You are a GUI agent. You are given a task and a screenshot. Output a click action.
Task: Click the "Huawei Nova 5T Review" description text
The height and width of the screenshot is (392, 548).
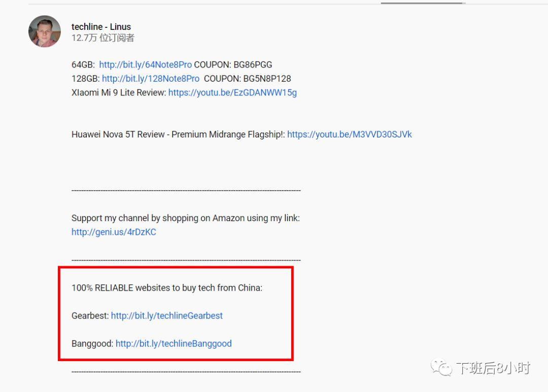[178, 134]
